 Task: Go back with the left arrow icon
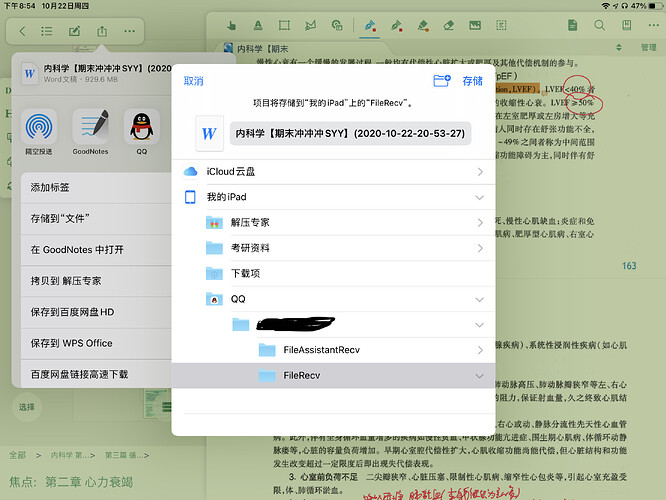pyautogui.click(x=23, y=31)
